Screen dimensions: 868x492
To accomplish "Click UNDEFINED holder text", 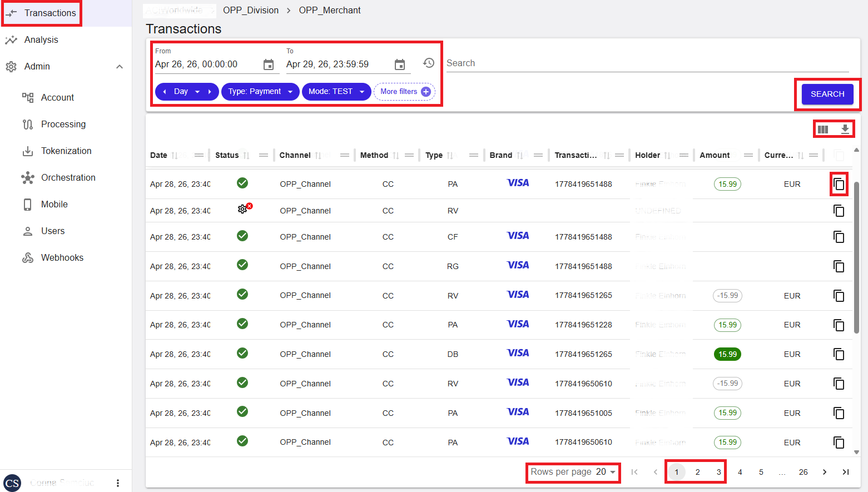I will click(x=658, y=211).
